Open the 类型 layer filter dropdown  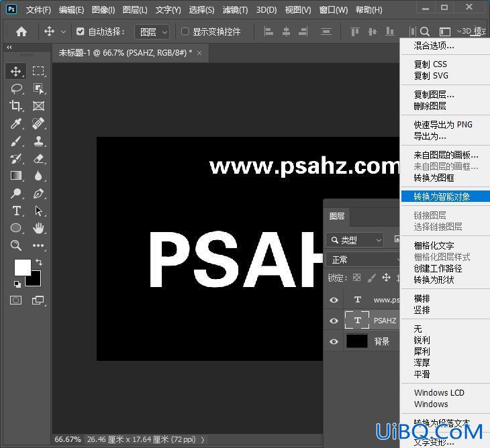(354, 240)
